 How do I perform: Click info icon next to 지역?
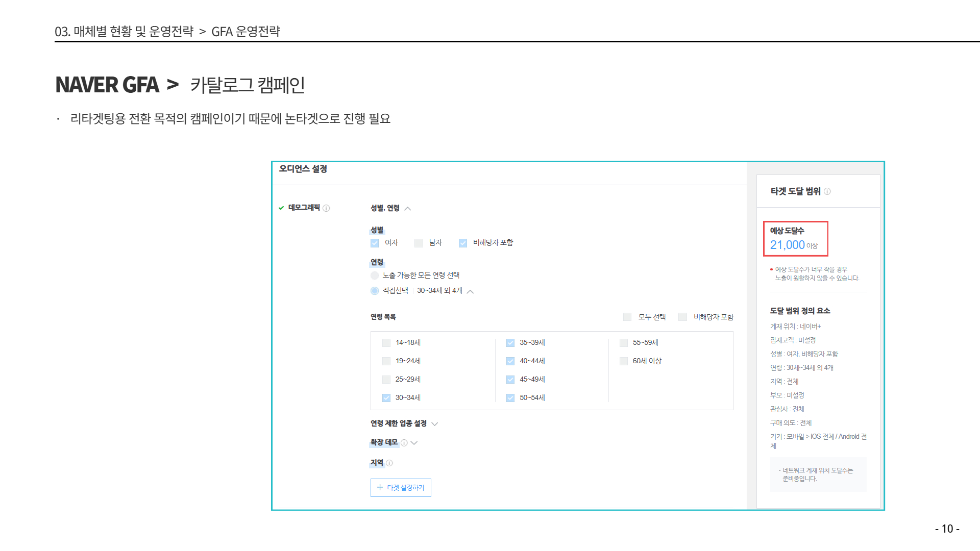(389, 463)
